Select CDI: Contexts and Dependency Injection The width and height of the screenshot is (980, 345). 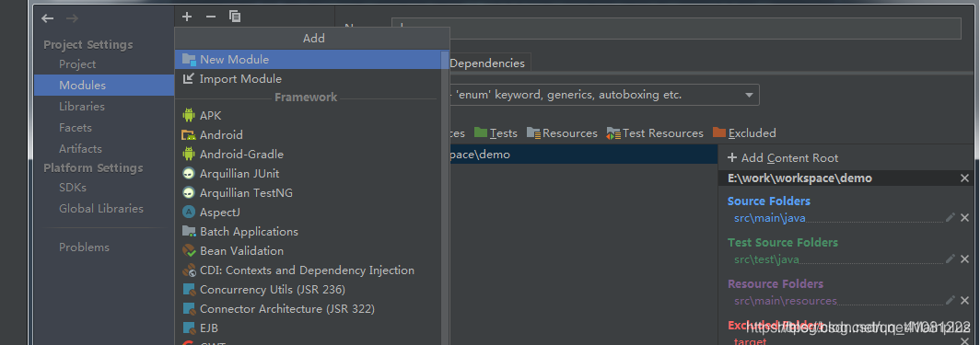point(309,270)
